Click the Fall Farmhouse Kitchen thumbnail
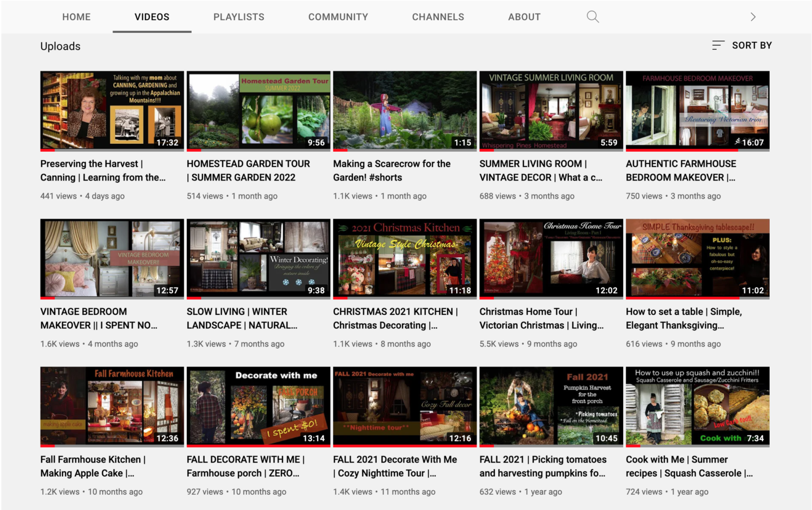Image resolution: width=812 pixels, height=510 pixels. click(x=112, y=406)
